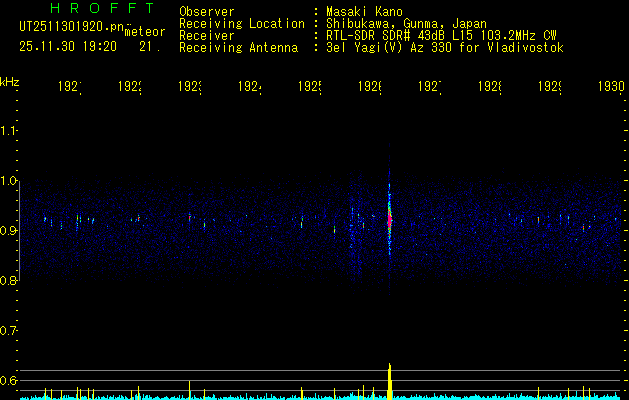Click the tallest yellow peak in power graph

click(x=389, y=381)
